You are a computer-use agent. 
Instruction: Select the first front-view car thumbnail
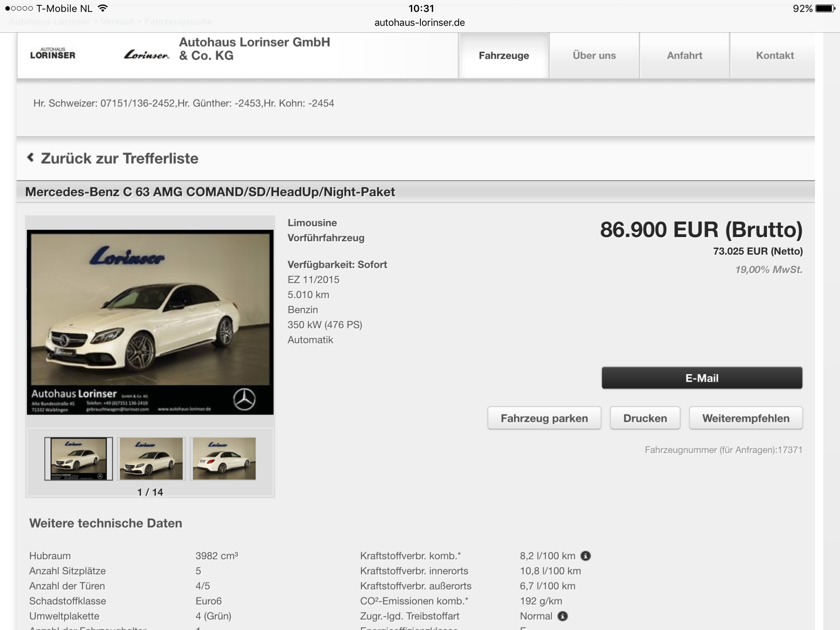tap(78, 459)
